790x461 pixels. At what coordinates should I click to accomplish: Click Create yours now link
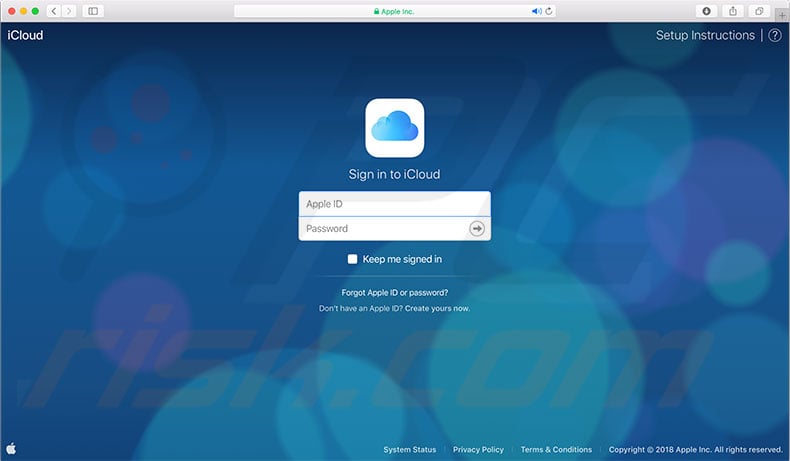437,308
